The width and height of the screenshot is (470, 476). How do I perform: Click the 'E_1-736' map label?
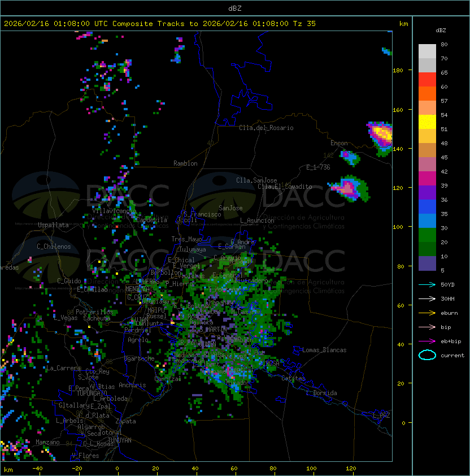[318, 167]
